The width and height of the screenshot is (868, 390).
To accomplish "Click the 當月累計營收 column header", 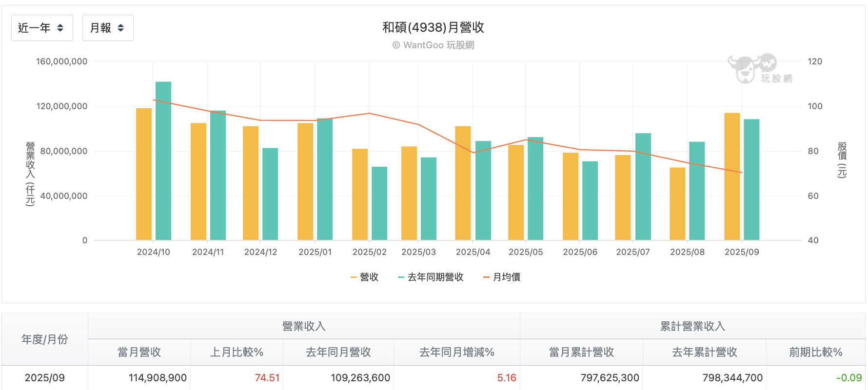I will tap(581, 352).
